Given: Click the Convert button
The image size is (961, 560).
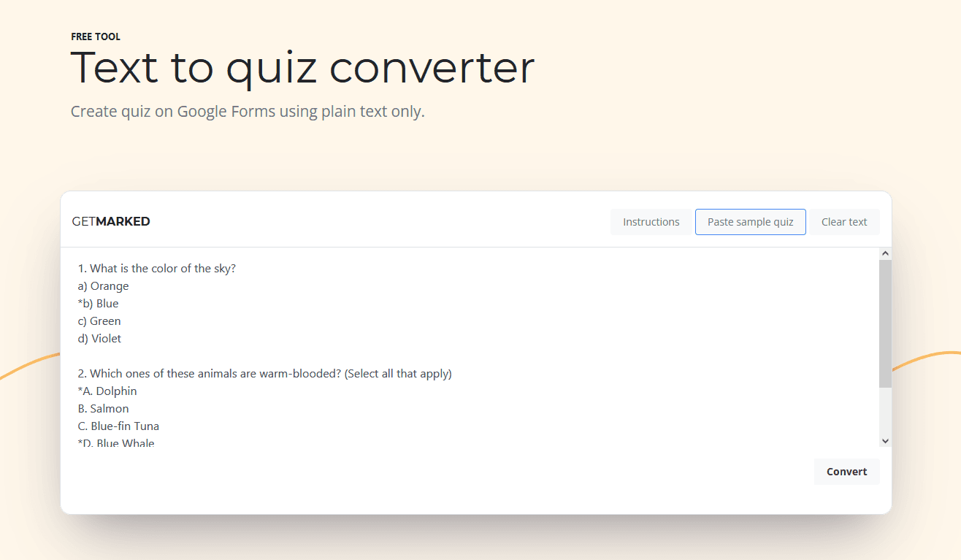Looking at the screenshot, I should 846,471.
